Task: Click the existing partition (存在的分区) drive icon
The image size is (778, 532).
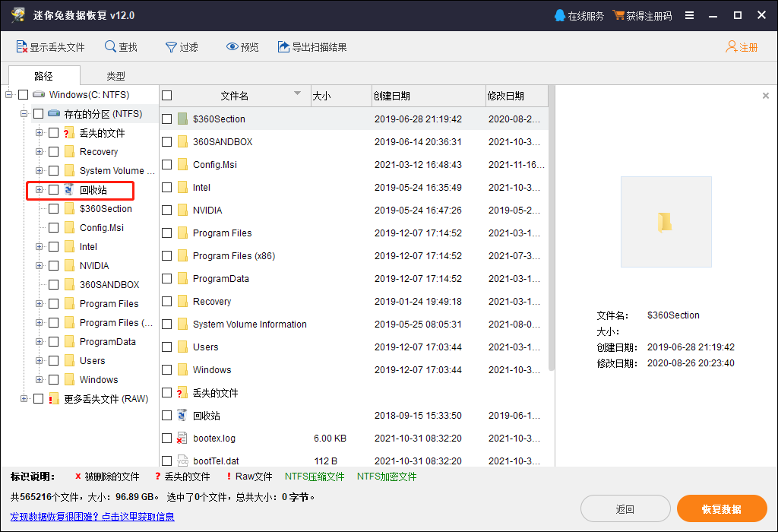Action: [x=54, y=114]
